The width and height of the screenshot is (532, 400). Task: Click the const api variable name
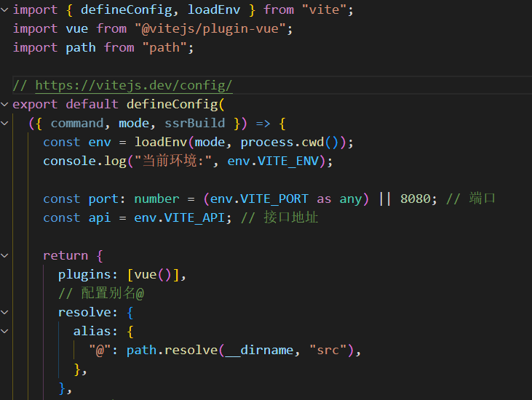coord(100,218)
